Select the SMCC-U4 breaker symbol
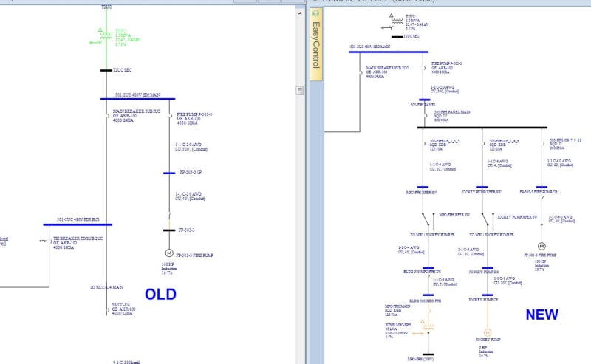This screenshot has width=591, height=364. click(x=108, y=311)
